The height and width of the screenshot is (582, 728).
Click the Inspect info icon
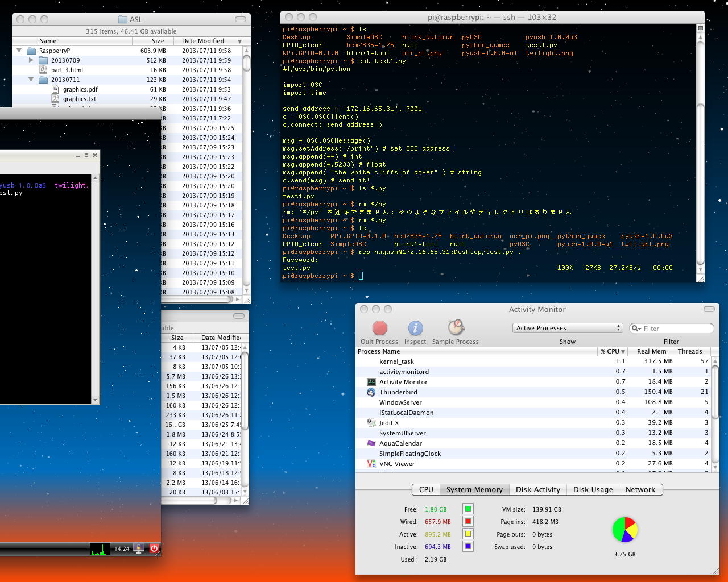coord(415,329)
